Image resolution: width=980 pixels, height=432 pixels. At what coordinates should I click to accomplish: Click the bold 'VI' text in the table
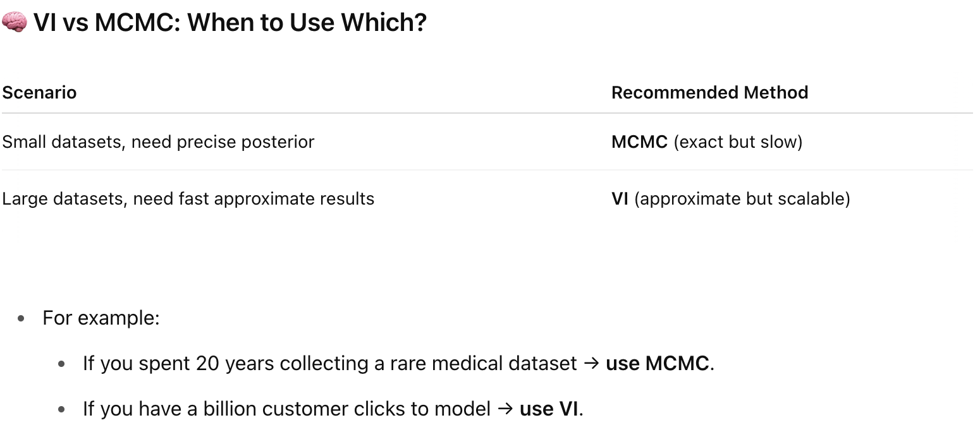[x=620, y=198]
